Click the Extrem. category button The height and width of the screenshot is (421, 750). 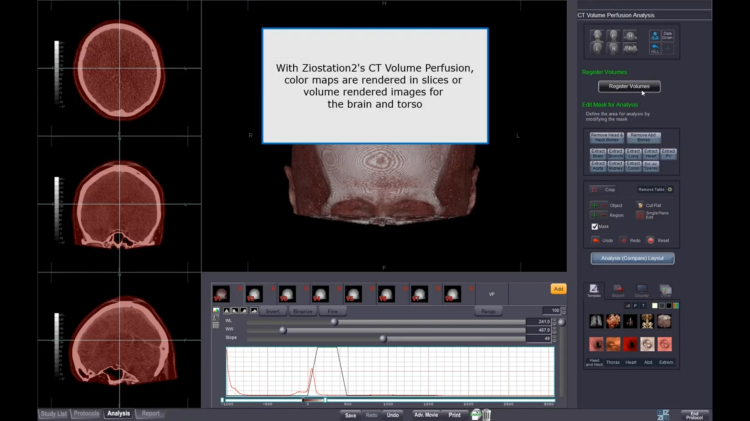click(666, 363)
